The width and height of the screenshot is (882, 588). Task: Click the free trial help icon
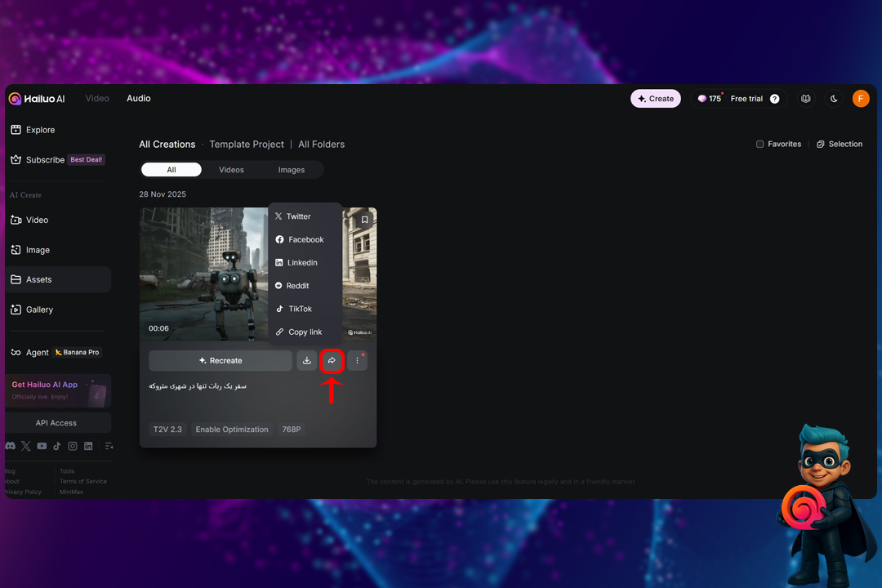[x=775, y=99]
